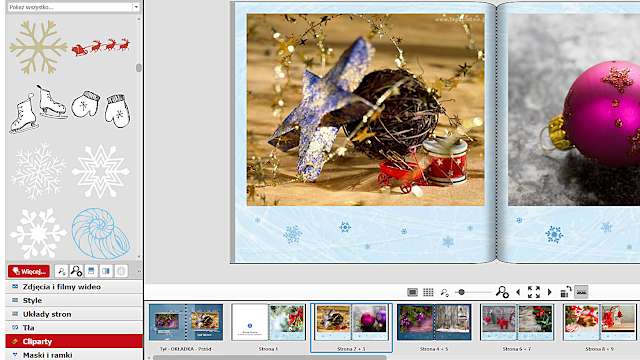Fit page to window with expand arrows
640x360 pixels.
533,292
